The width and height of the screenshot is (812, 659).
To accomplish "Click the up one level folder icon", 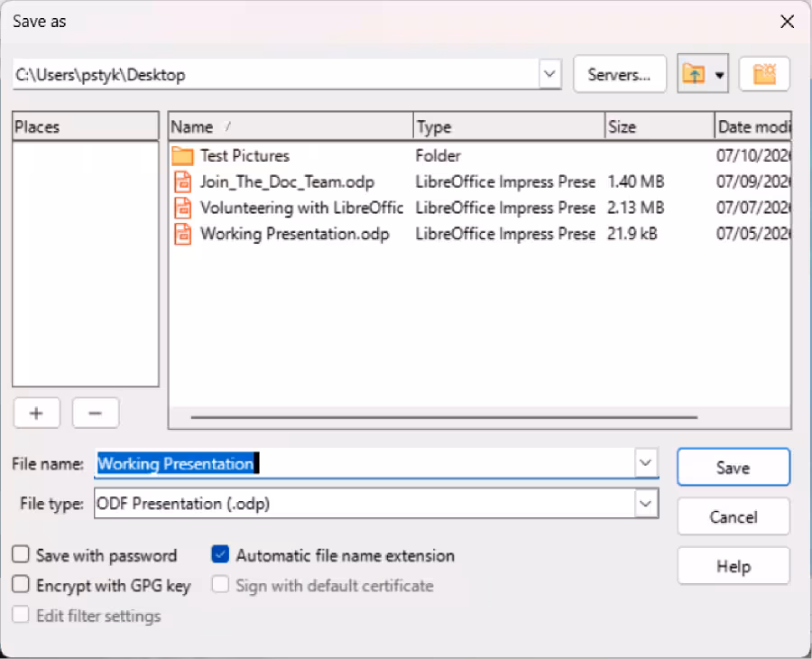I will (x=694, y=75).
